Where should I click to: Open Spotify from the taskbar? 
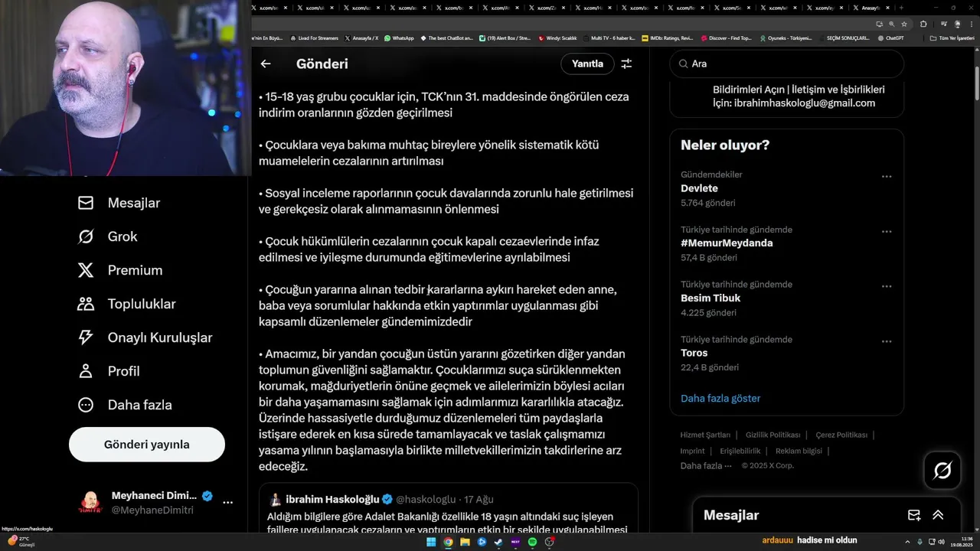tap(532, 542)
